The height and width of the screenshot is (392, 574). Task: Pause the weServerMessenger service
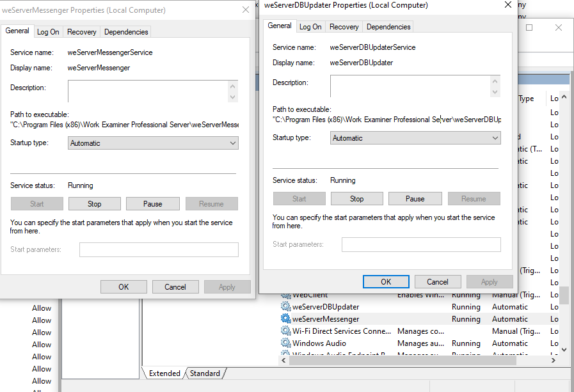click(x=152, y=204)
